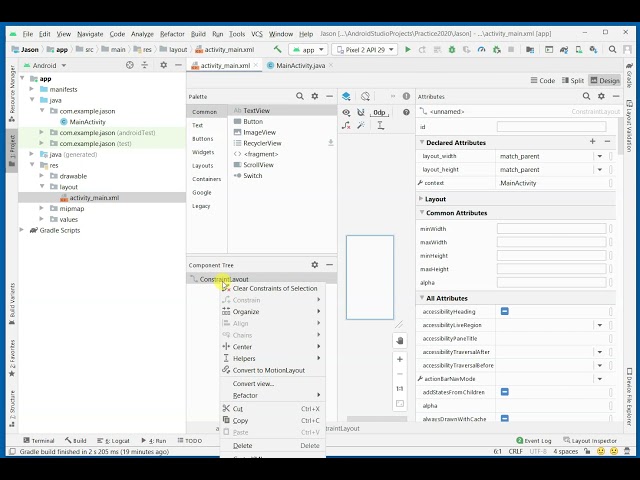Screen dimensions: 640x480
Task: Open the Logcat tool window
Action: (113, 441)
